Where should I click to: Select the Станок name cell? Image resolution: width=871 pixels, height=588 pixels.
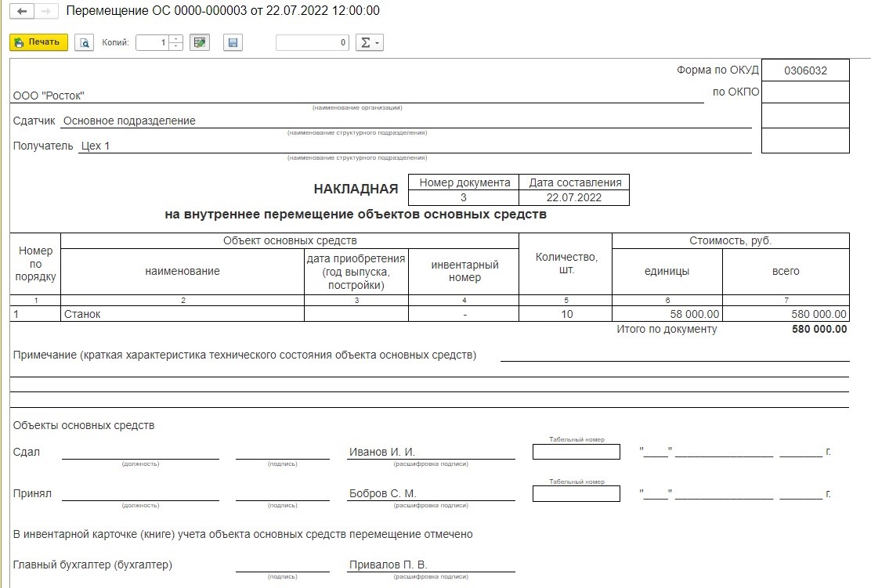(182, 314)
